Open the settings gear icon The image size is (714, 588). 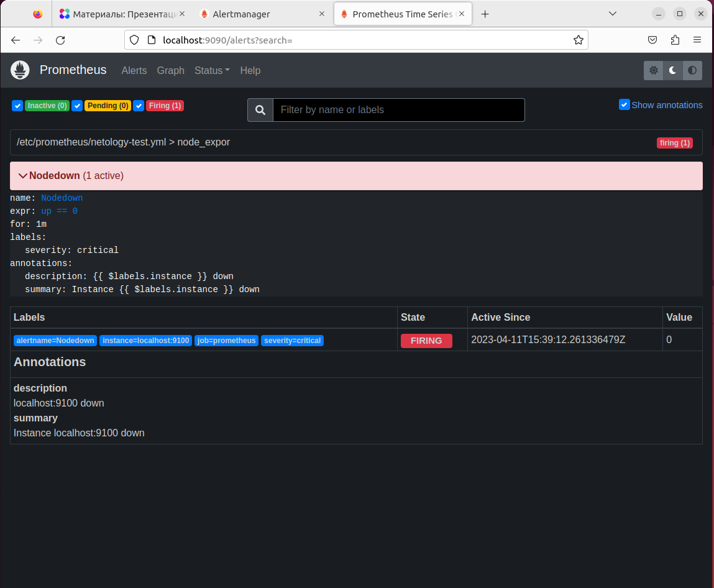[x=653, y=70]
